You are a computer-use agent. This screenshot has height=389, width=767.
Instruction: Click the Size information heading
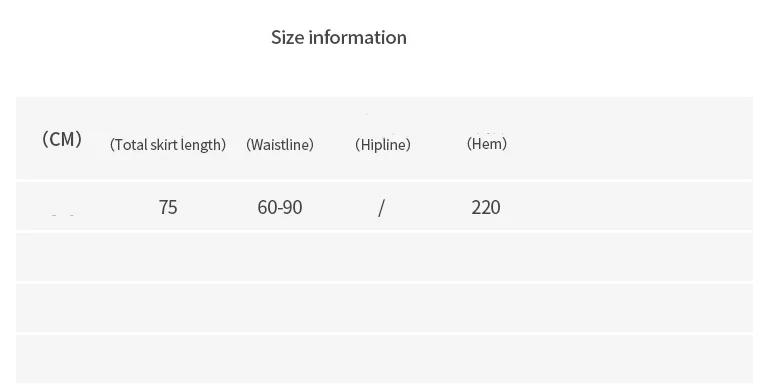(338, 38)
